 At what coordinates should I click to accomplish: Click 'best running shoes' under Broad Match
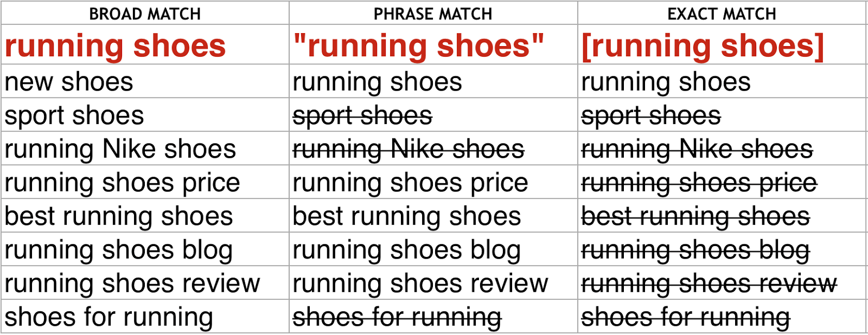119,216
